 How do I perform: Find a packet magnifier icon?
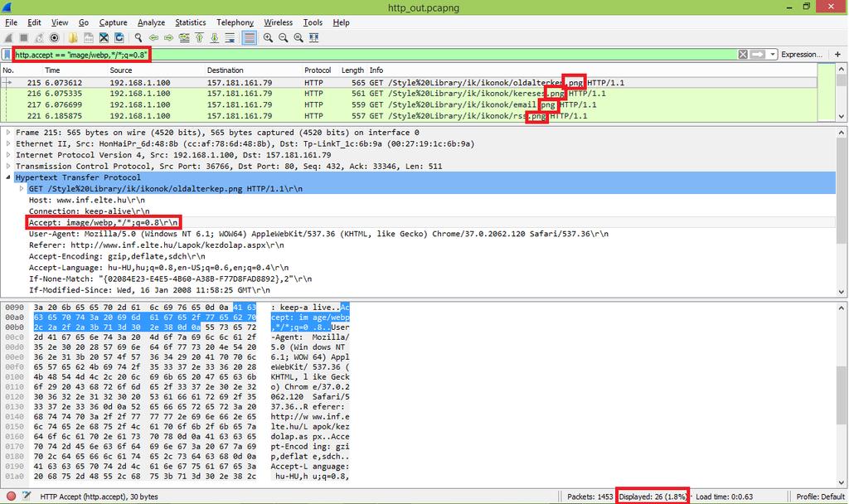pyautogui.click(x=138, y=38)
